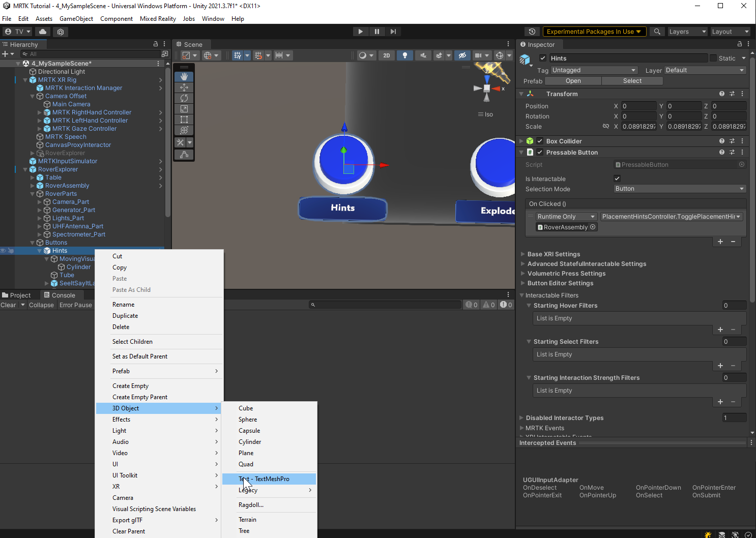Image resolution: width=756 pixels, height=538 pixels.
Task: Click the Open button for the Hints prefab
Action: [x=573, y=80]
